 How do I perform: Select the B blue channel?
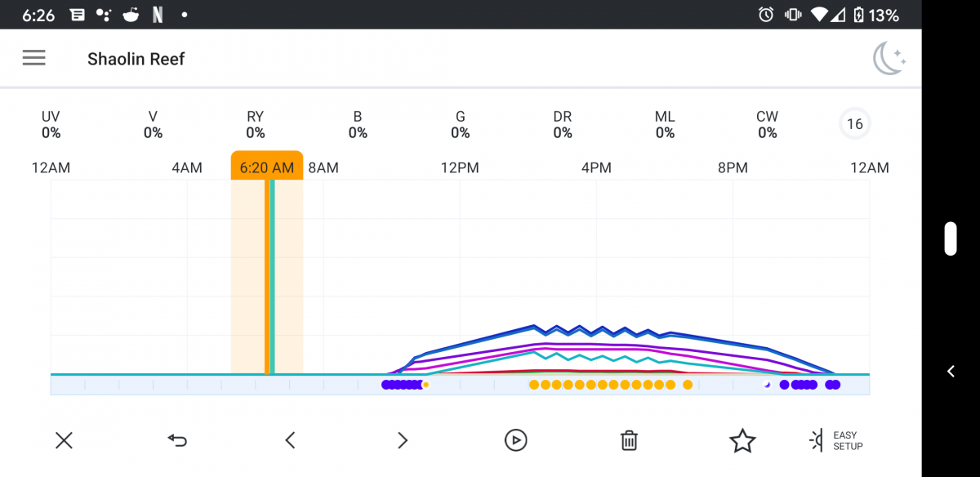[358, 125]
